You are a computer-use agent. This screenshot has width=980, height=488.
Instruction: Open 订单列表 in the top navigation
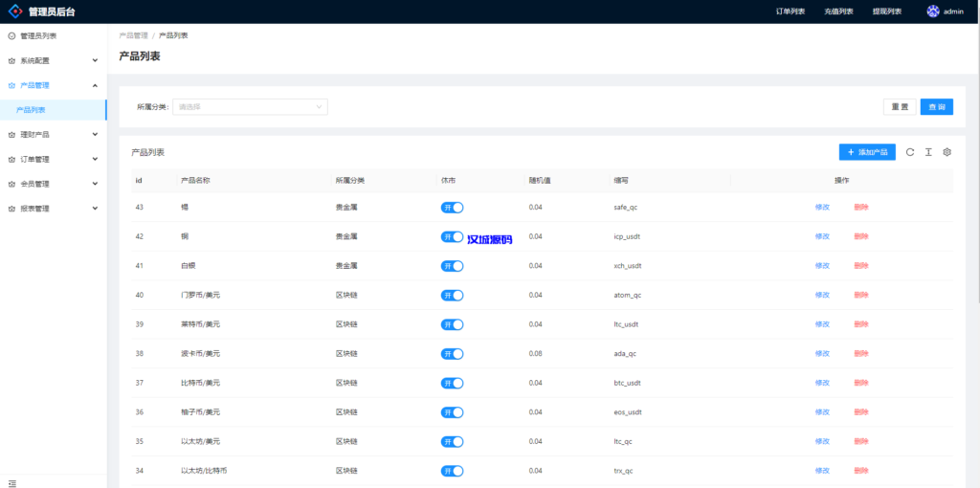click(790, 11)
